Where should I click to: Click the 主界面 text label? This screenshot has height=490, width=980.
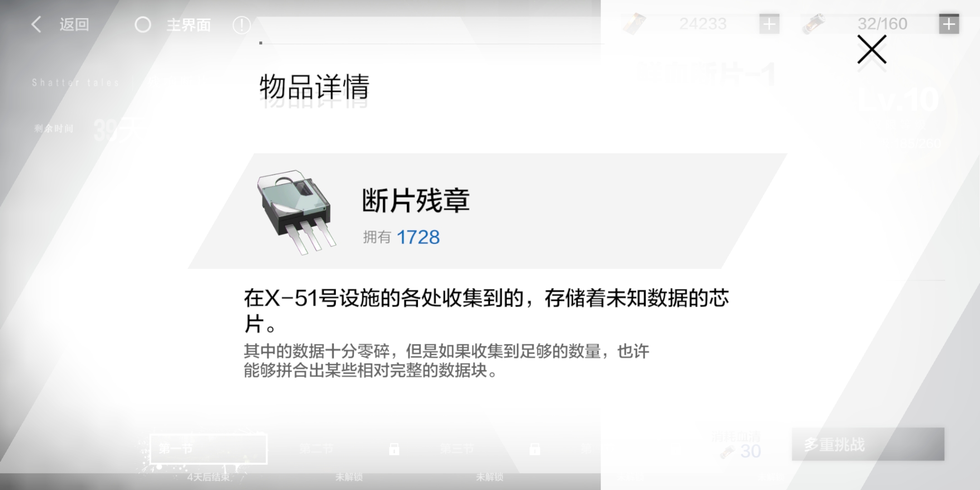[x=189, y=24]
